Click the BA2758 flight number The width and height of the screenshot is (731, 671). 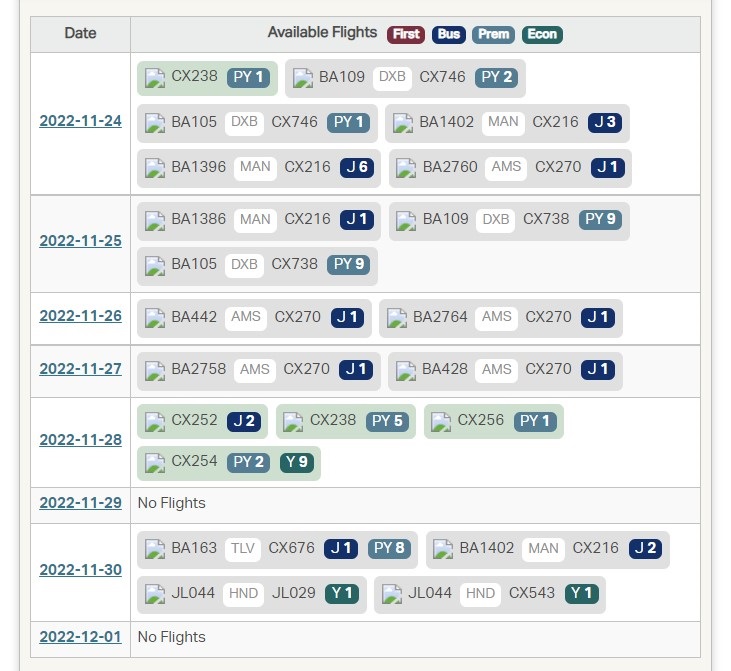[x=199, y=369]
